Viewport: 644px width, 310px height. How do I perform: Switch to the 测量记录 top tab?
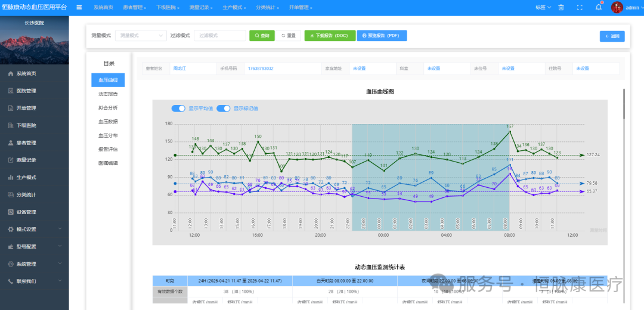pos(199,8)
